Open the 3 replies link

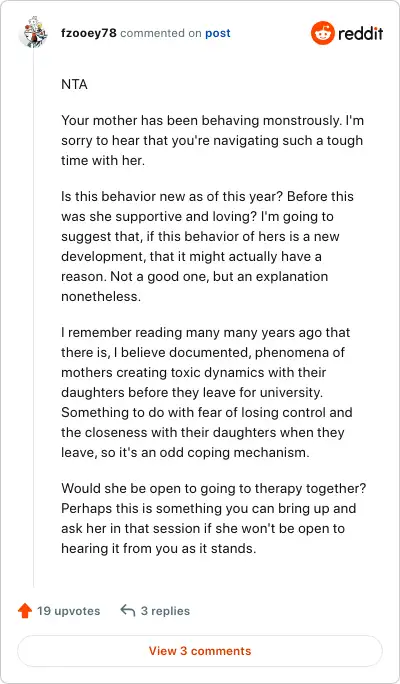pos(165,611)
